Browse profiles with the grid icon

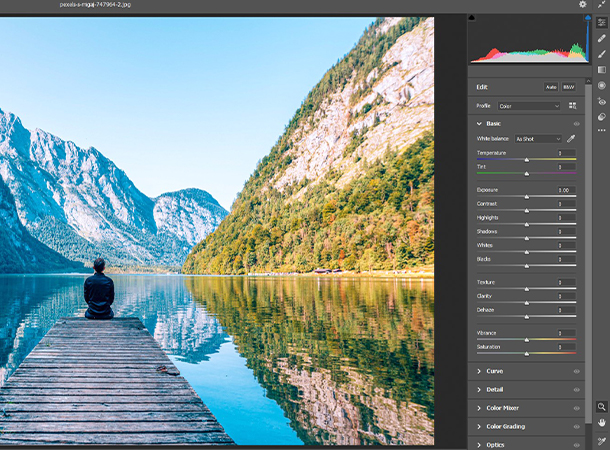(x=573, y=106)
